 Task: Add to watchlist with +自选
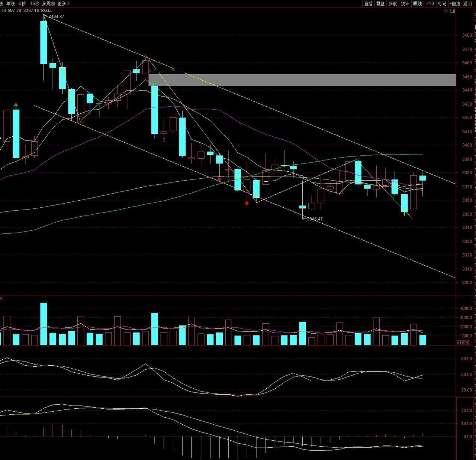[455, 3]
